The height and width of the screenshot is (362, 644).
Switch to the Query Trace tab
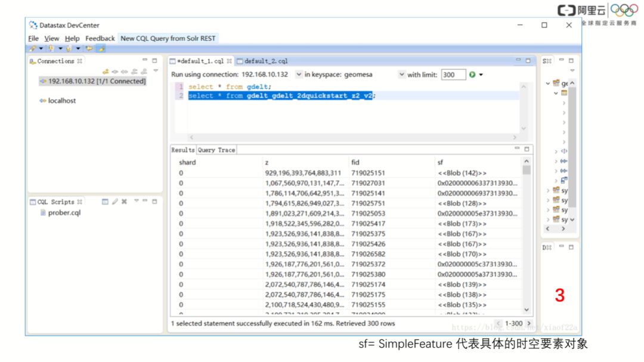coord(216,150)
